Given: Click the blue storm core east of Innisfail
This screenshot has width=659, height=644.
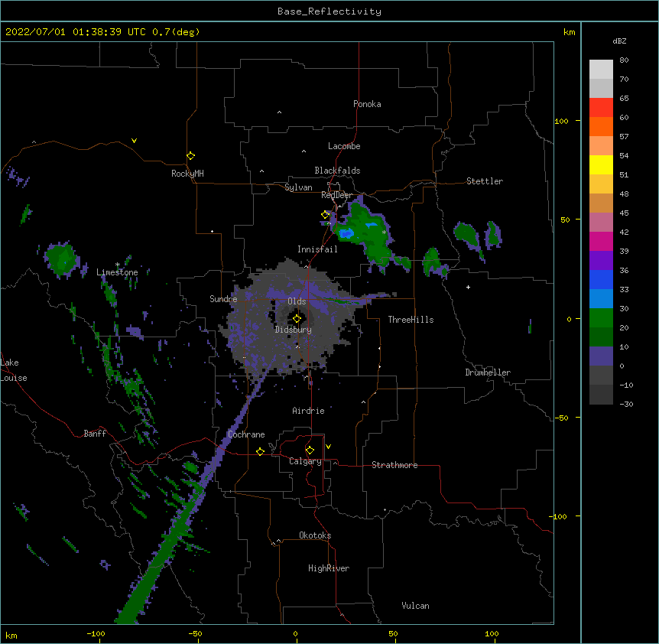Looking at the screenshot, I should pyautogui.click(x=346, y=233).
